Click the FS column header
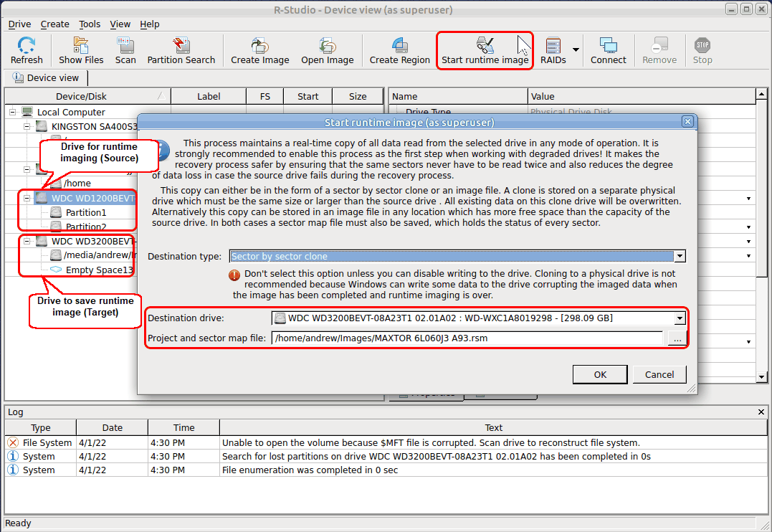 [x=265, y=97]
